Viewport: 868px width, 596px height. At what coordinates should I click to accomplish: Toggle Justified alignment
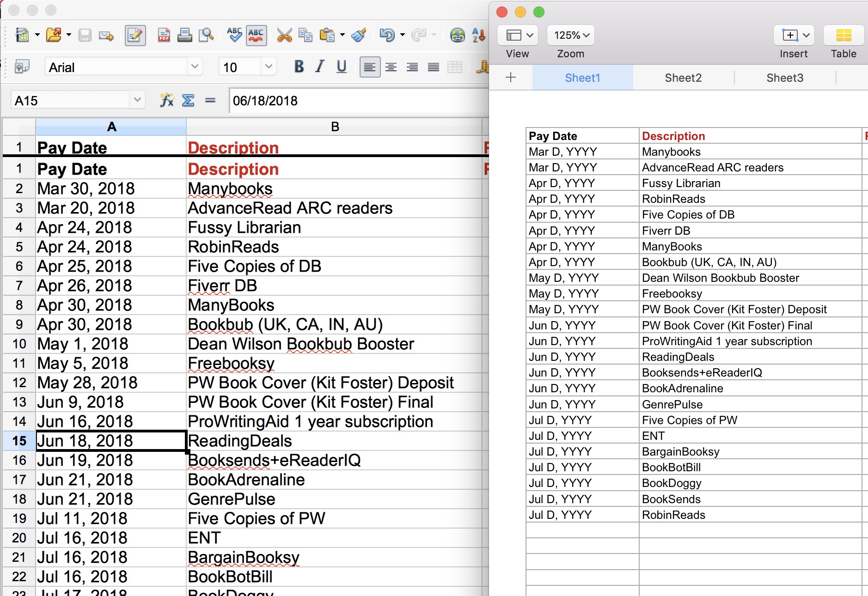pyautogui.click(x=434, y=67)
